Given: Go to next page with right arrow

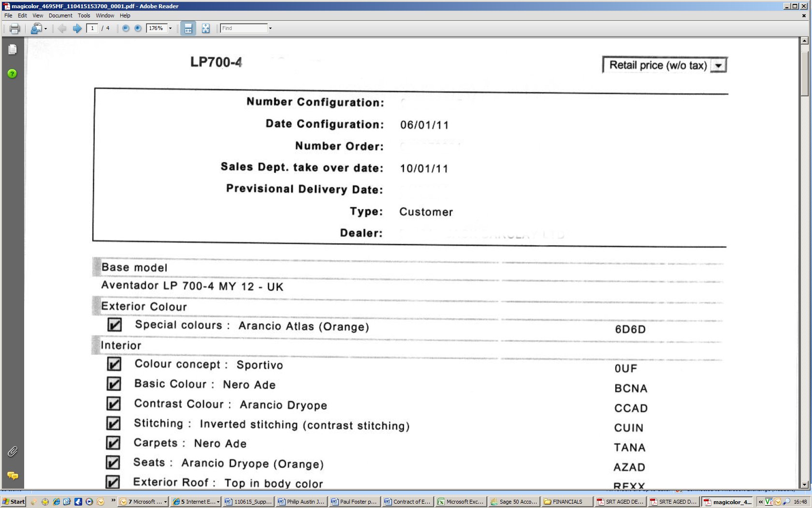Looking at the screenshot, I should tap(77, 29).
